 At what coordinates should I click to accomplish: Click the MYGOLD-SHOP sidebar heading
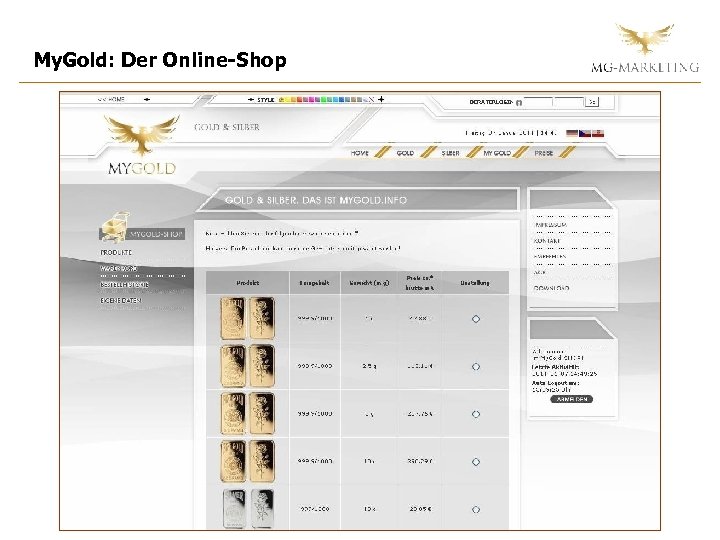[156, 234]
